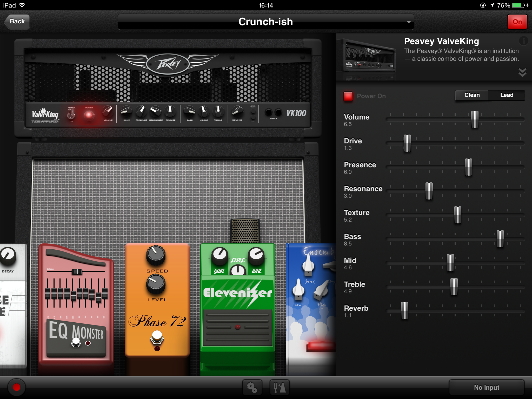
Task: Click the Ensemble pedal High knob
Action: tap(321, 290)
